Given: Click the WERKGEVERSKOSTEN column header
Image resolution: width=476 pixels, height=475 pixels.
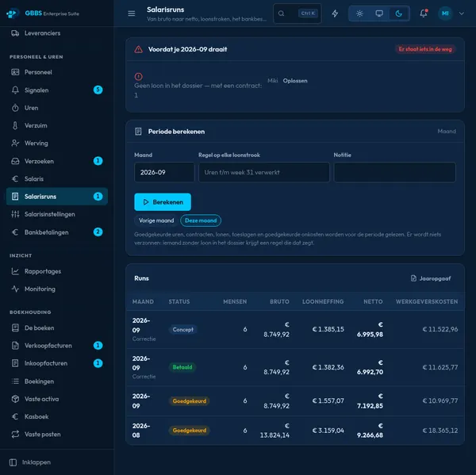Looking at the screenshot, I should coord(427,301).
